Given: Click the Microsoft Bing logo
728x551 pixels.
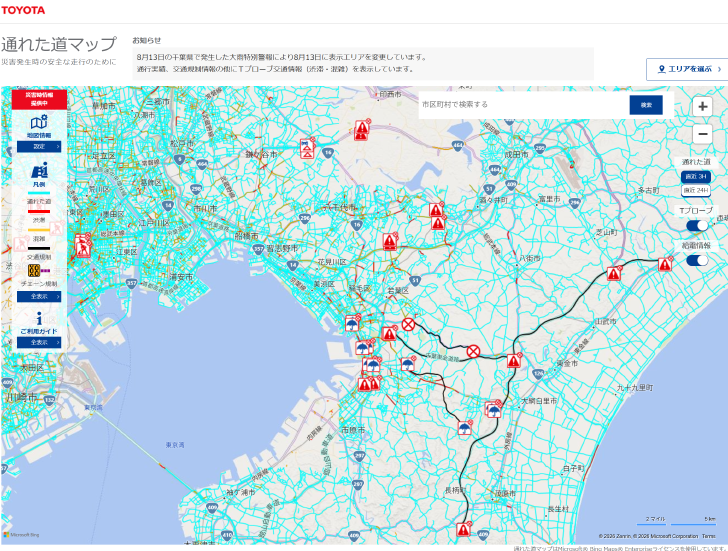Looking at the screenshot, I should coord(21,535).
